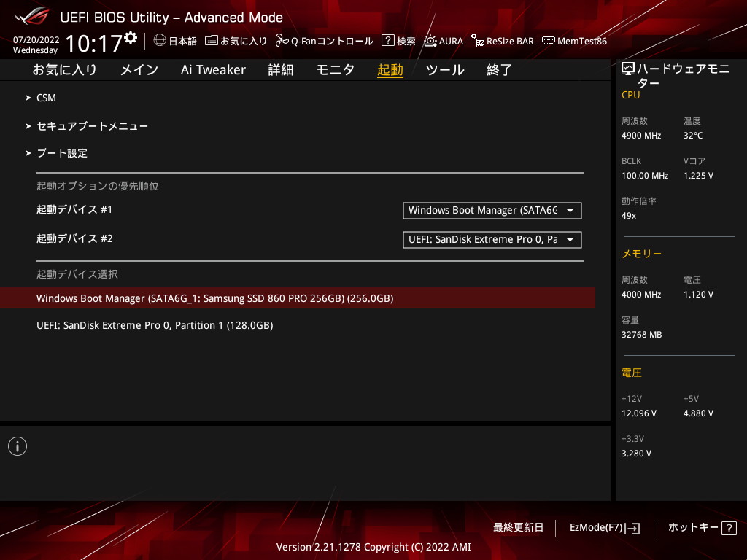This screenshot has width=747, height=560.
Task: Click the ReSize BAR icon
Action: pyautogui.click(x=477, y=41)
